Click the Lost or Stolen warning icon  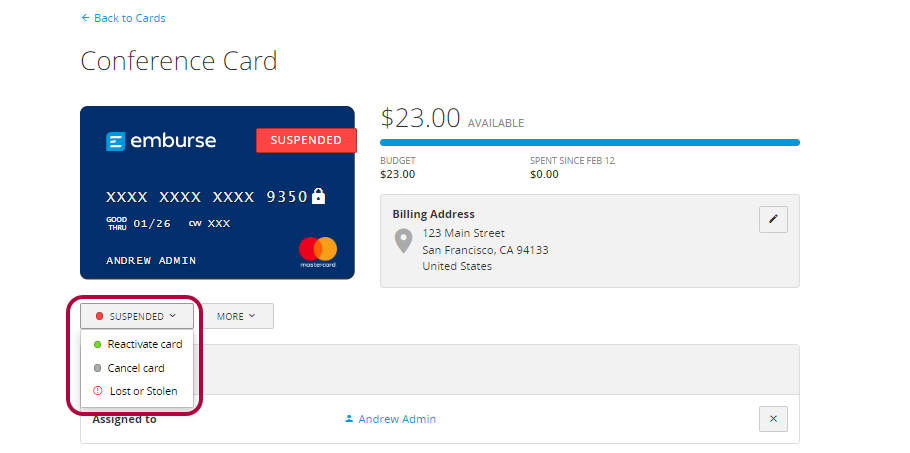(98, 391)
